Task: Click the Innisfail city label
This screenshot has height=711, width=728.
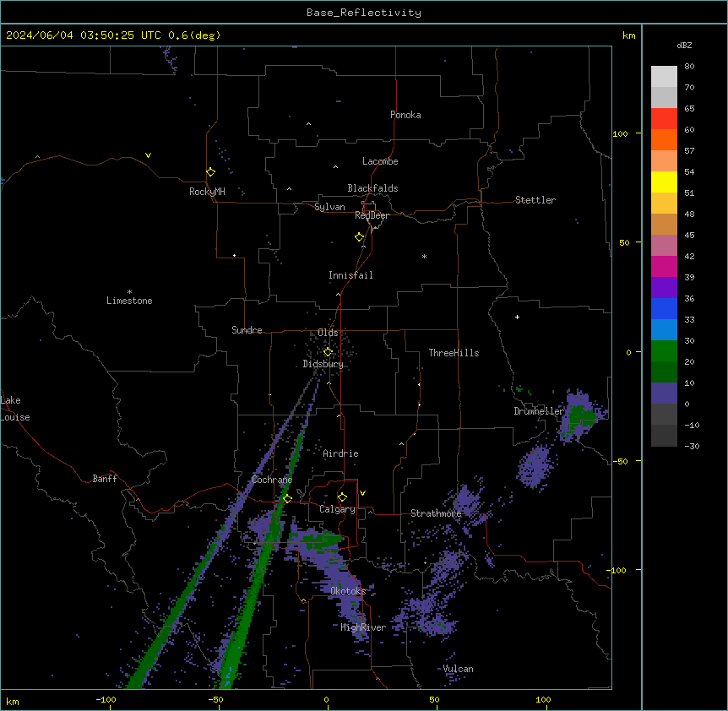Action: (350, 275)
